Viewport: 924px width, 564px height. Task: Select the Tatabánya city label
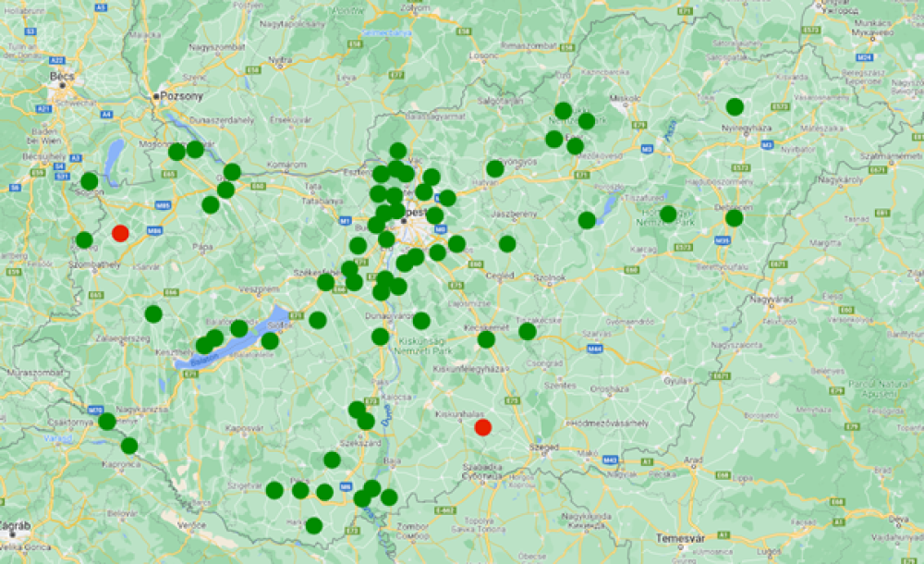click(x=322, y=201)
